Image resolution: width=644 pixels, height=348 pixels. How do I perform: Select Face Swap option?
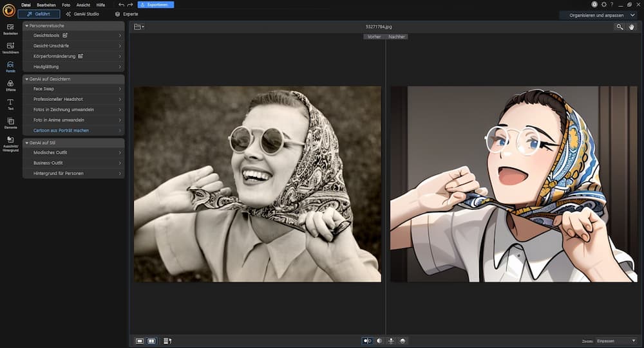click(43, 89)
